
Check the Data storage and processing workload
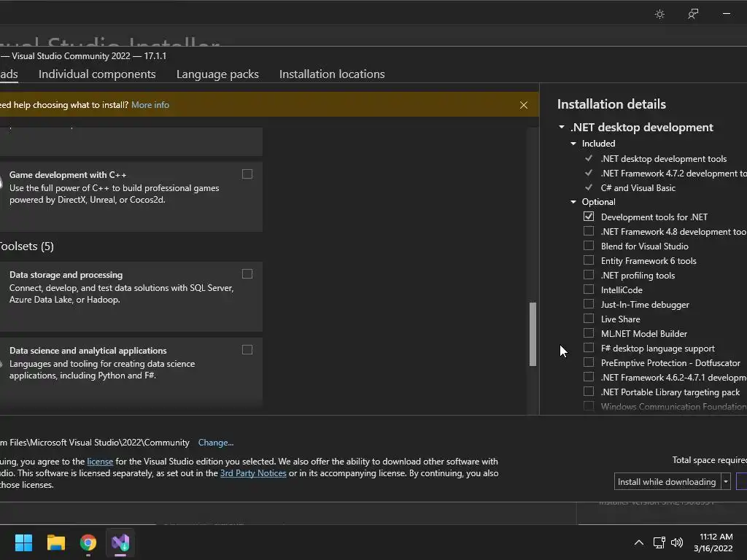[247, 274]
